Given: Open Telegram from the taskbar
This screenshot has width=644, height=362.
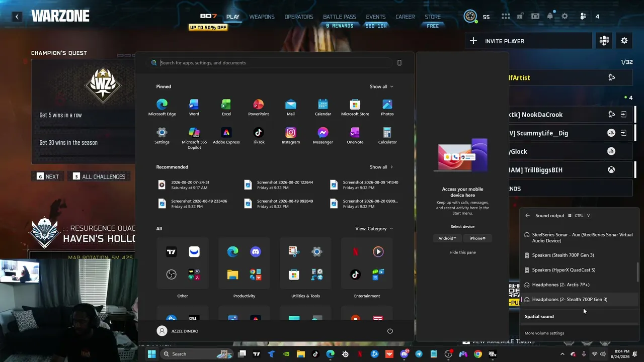Looking at the screenshot, I should pos(419,354).
